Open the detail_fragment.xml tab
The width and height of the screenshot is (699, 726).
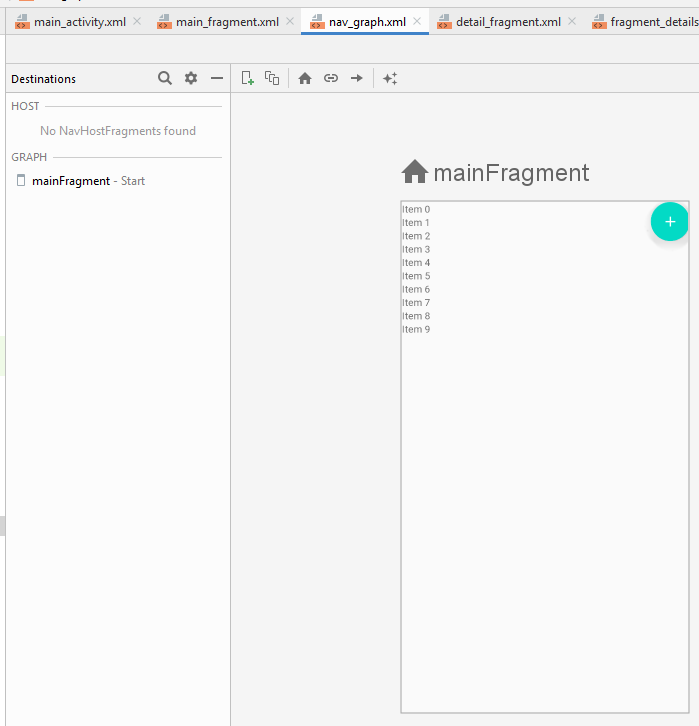click(x=508, y=21)
